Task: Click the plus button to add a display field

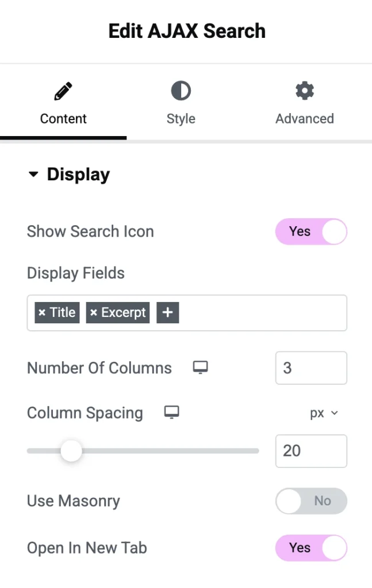Action: point(167,313)
